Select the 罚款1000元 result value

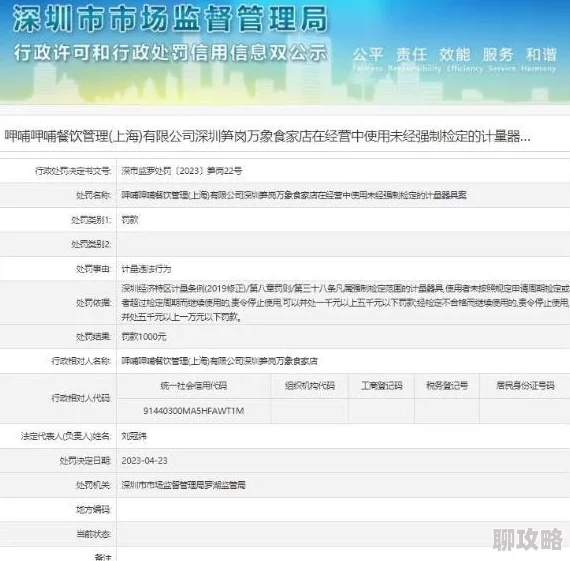(x=144, y=336)
